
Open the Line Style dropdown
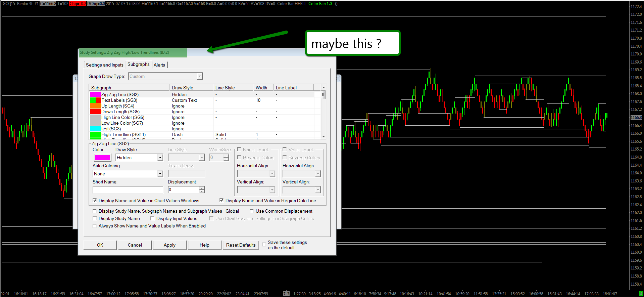click(x=186, y=158)
